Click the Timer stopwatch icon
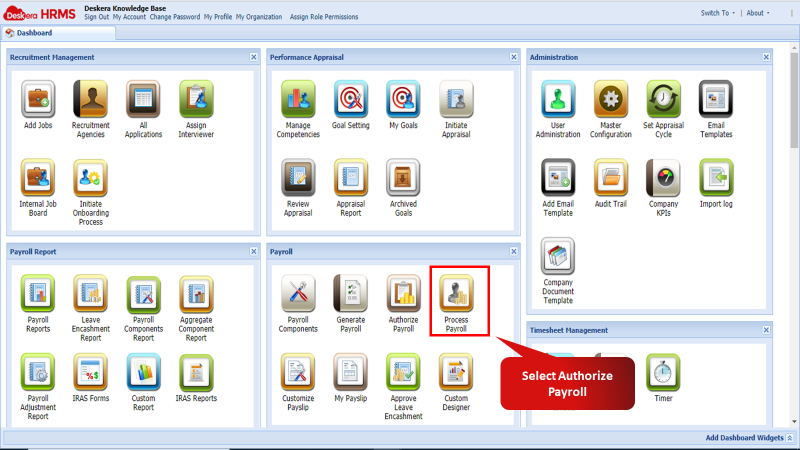 coord(663,372)
